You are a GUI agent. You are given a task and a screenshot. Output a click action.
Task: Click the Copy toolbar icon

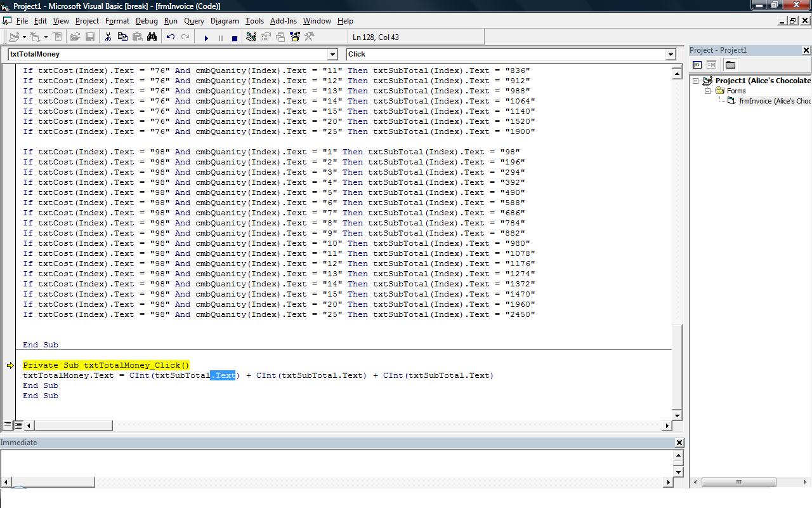coord(122,37)
